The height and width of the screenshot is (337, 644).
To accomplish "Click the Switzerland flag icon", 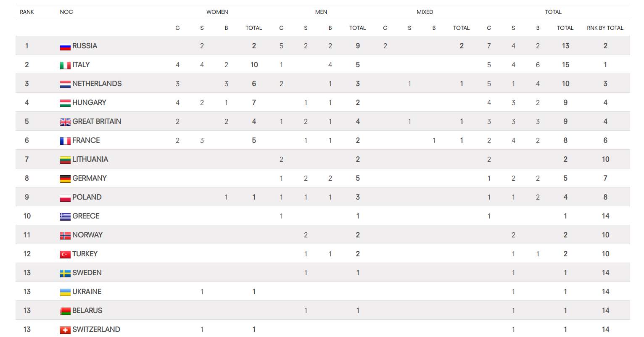I will (65, 330).
